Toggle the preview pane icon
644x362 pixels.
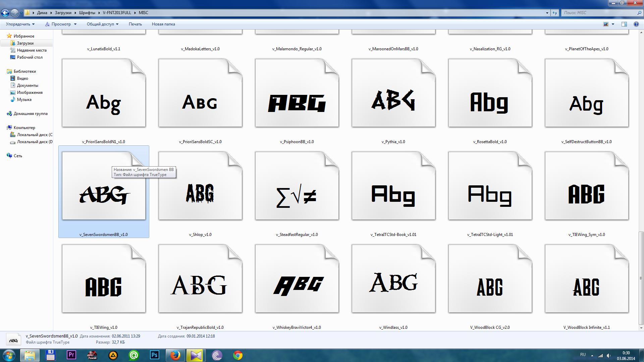click(x=624, y=24)
